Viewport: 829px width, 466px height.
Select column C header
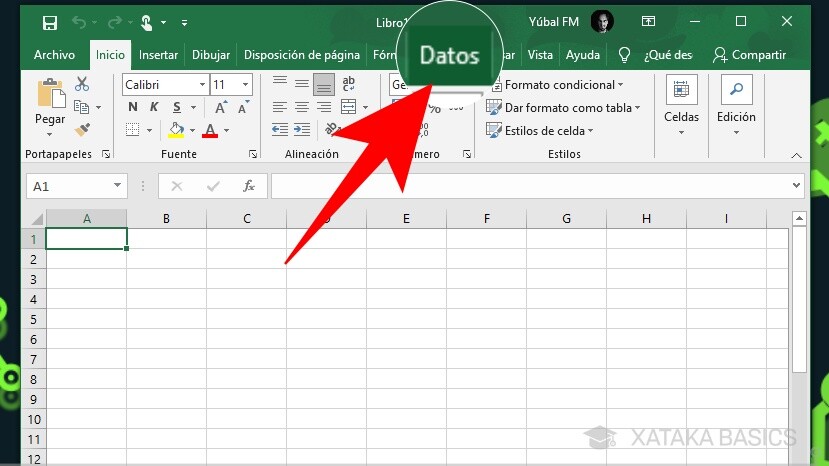pyautogui.click(x=246, y=219)
